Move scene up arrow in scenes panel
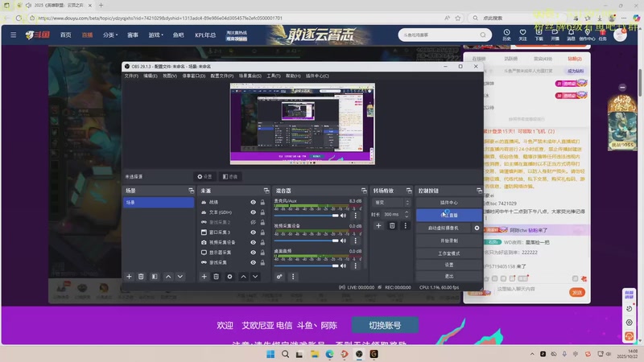The height and width of the screenshot is (362, 644). 168,277
